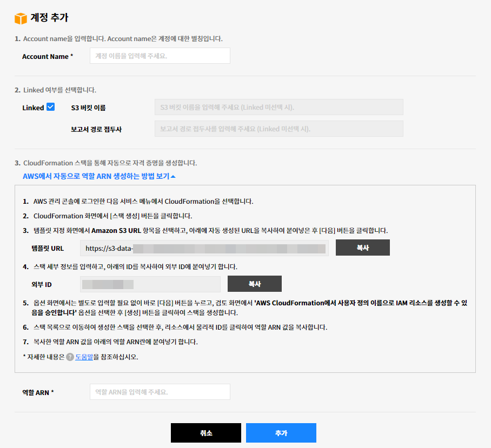Click the Linked label text
This screenshot has height=448, width=491.
33,108
